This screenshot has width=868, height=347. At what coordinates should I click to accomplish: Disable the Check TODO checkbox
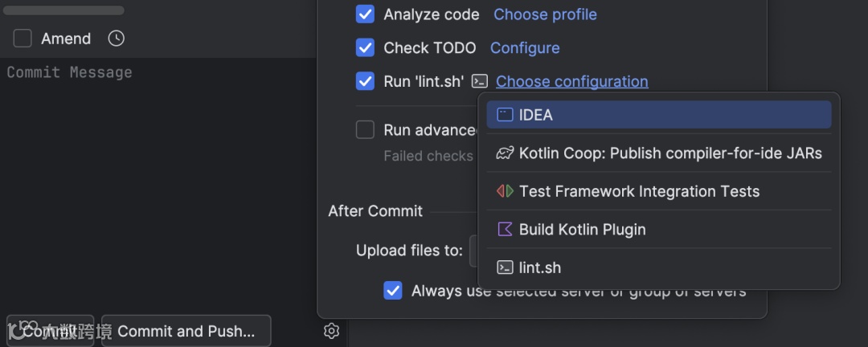tap(366, 48)
